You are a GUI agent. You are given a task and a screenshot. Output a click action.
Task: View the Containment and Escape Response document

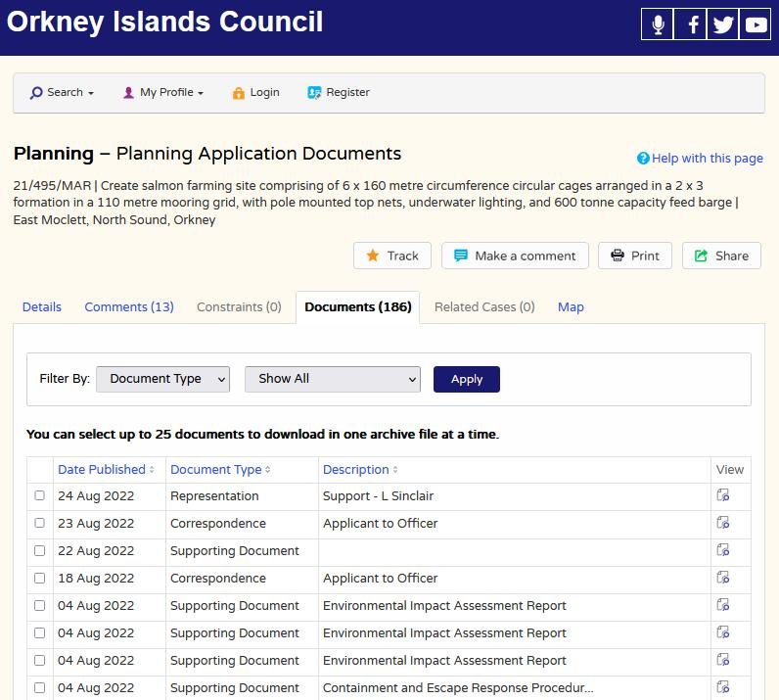[723, 687]
